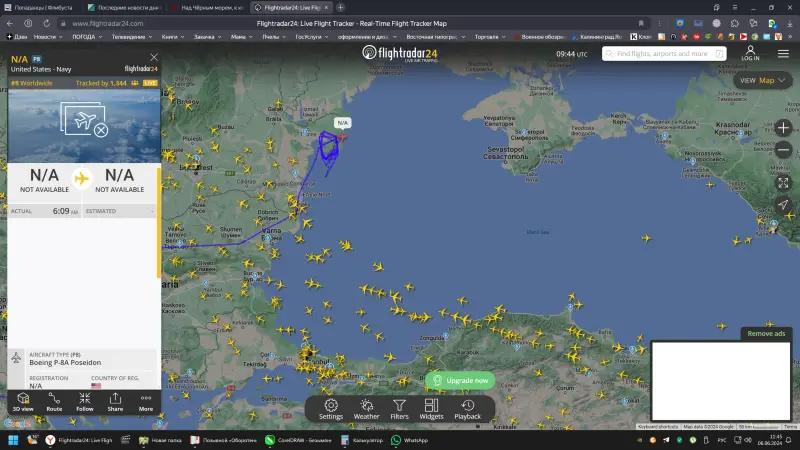
Task: Open WhatsApp from the taskbar
Action: (x=409, y=440)
